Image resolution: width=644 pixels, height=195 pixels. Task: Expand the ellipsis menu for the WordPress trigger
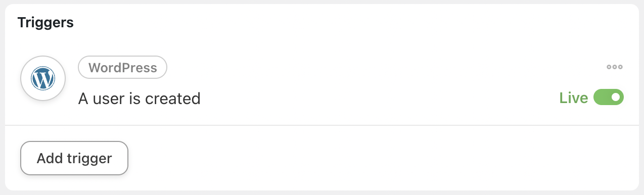pyautogui.click(x=615, y=67)
